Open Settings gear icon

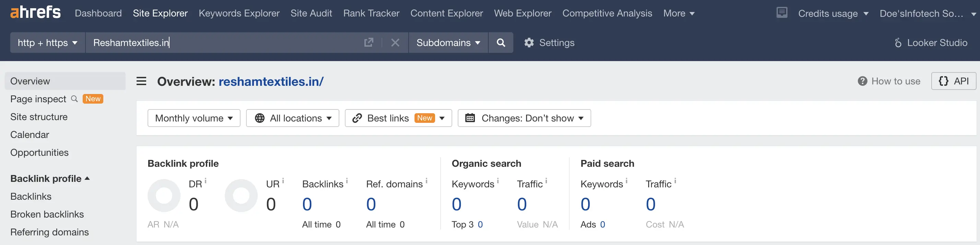529,43
